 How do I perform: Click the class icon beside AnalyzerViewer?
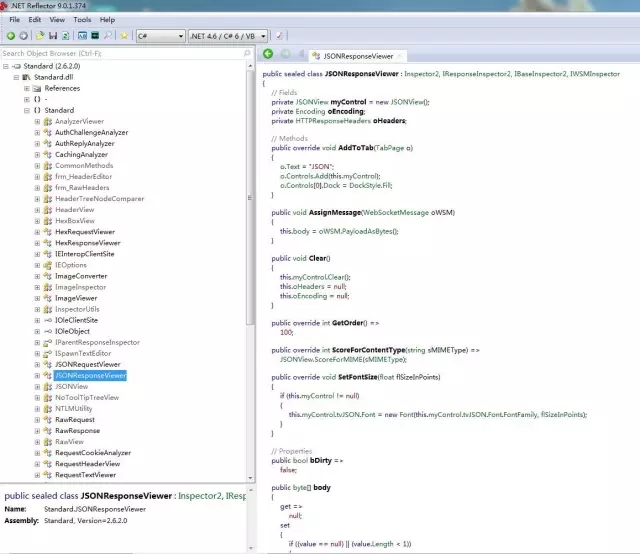click(x=48, y=121)
